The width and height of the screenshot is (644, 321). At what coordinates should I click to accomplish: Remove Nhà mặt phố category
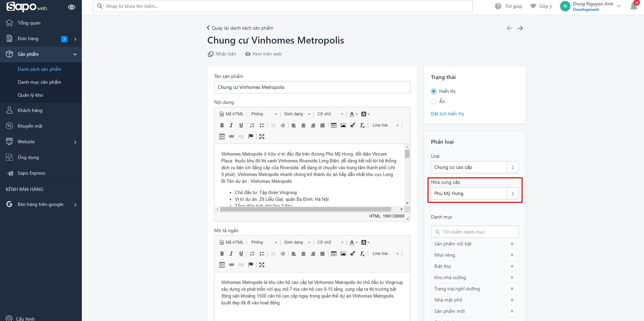point(512,300)
